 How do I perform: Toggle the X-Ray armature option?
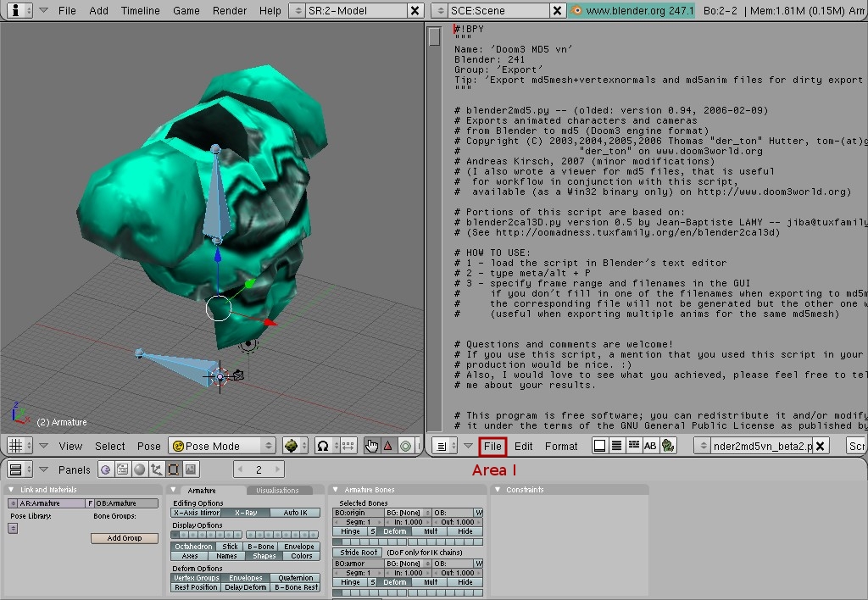click(x=246, y=513)
